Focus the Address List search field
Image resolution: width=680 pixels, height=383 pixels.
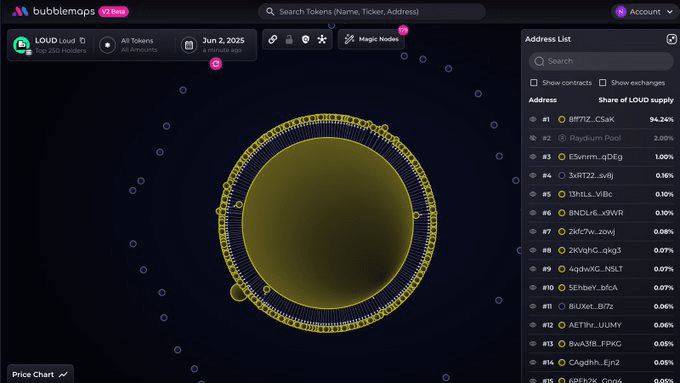601,61
